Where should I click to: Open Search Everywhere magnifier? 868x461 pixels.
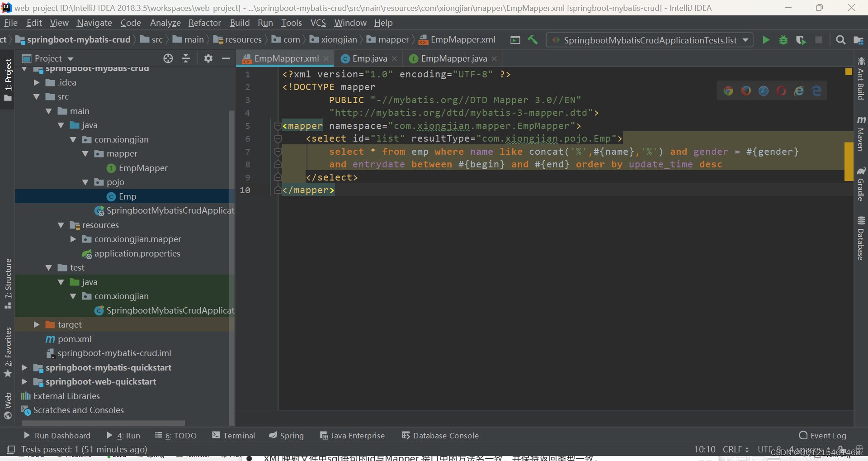click(840, 40)
